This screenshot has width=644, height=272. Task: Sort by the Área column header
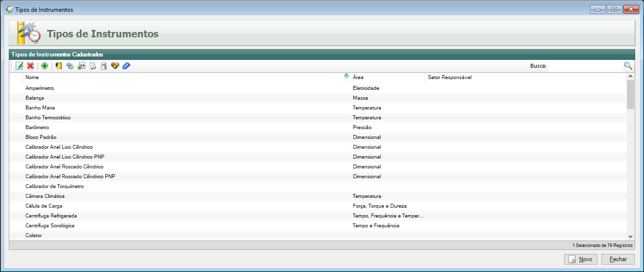point(388,78)
